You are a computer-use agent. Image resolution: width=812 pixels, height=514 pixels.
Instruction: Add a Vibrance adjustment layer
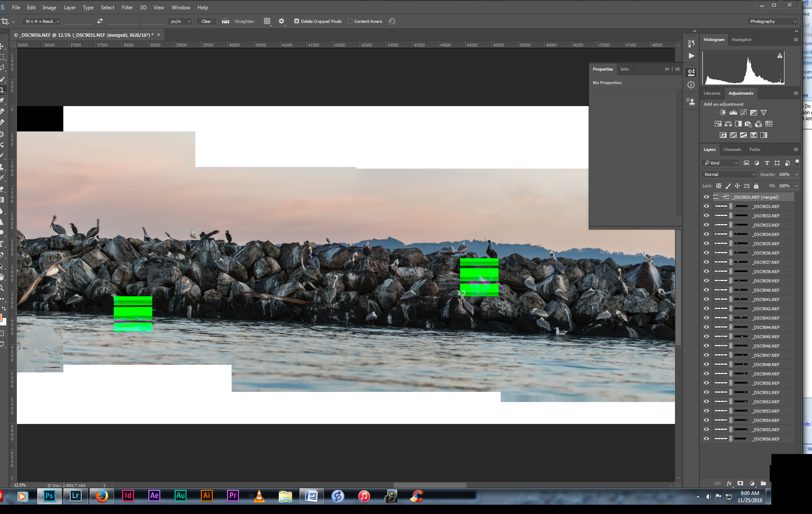[763, 112]
